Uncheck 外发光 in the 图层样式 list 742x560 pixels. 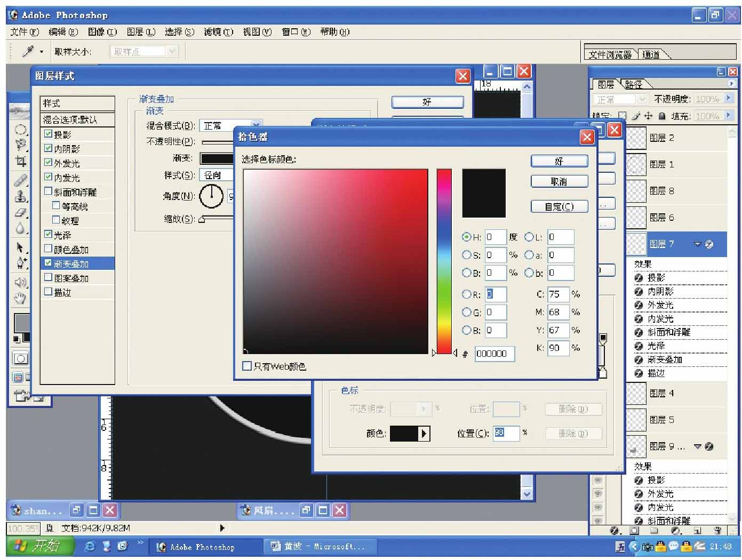(x=49, y=163)
